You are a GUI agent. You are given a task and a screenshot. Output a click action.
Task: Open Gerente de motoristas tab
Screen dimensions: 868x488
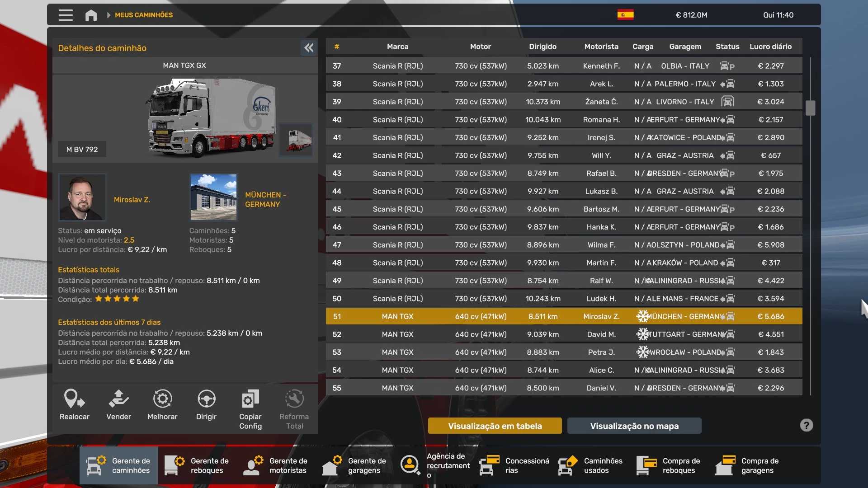coord(276,465)
